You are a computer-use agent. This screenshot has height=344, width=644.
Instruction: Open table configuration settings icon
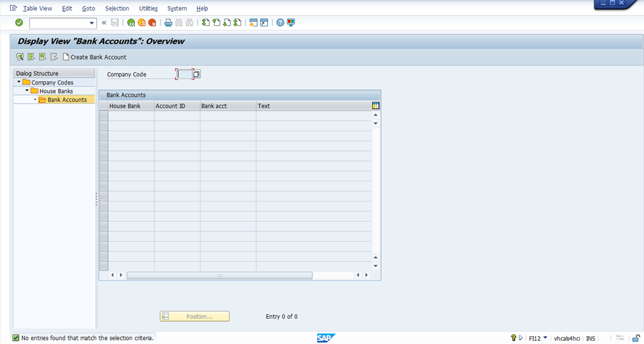(x=375, y=106)
